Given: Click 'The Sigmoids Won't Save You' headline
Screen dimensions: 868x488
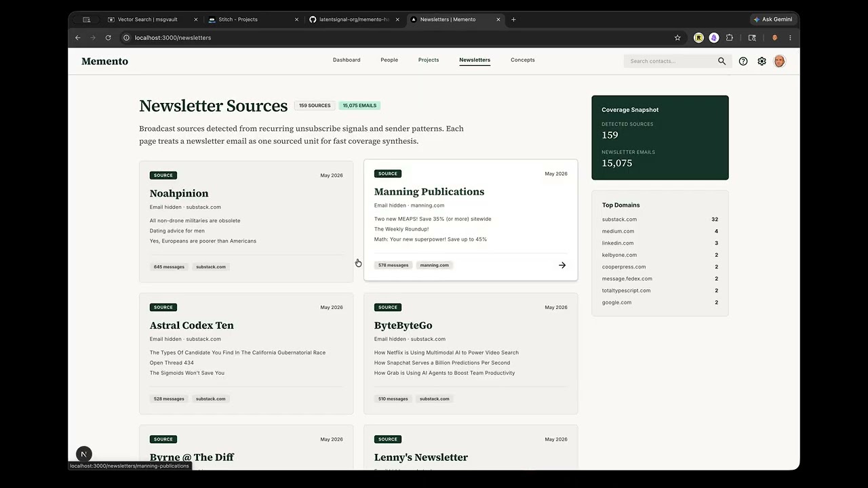Looking at the screenshot, I should (x=187, y=373).
